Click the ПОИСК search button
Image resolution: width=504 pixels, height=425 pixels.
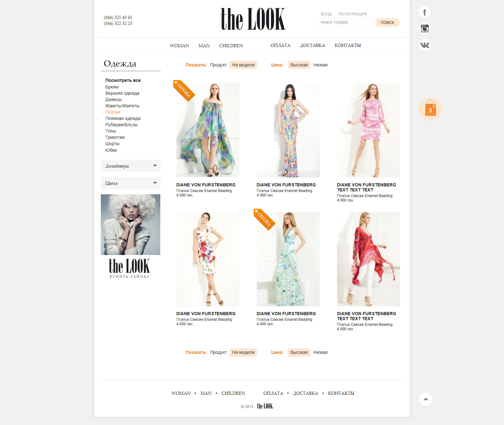pyautogui.click(x=387, y=22)
